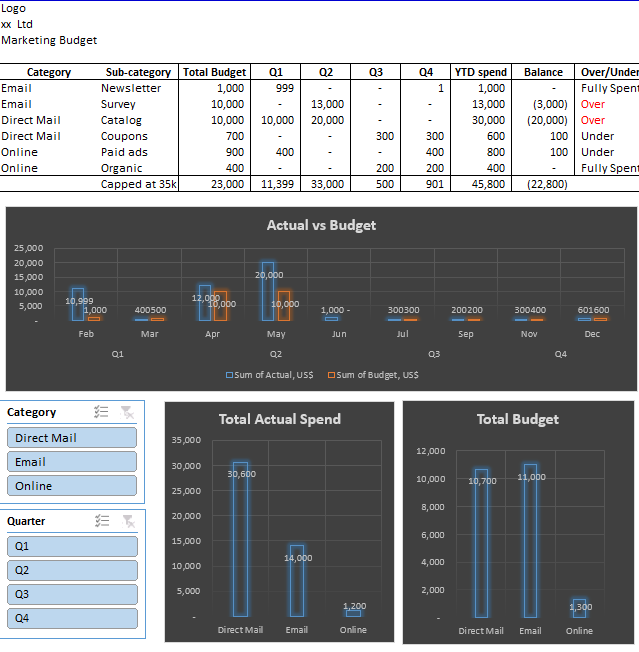Click the YTD spend header cell
639x652 pixels.
point(481,72)
